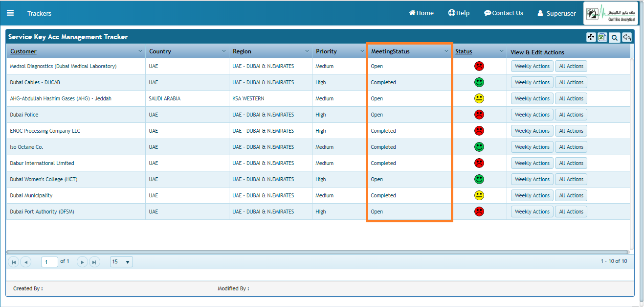Click the Trackers title in top bar
The height and width of the screenshot is (307, 644).
[39, 13]
